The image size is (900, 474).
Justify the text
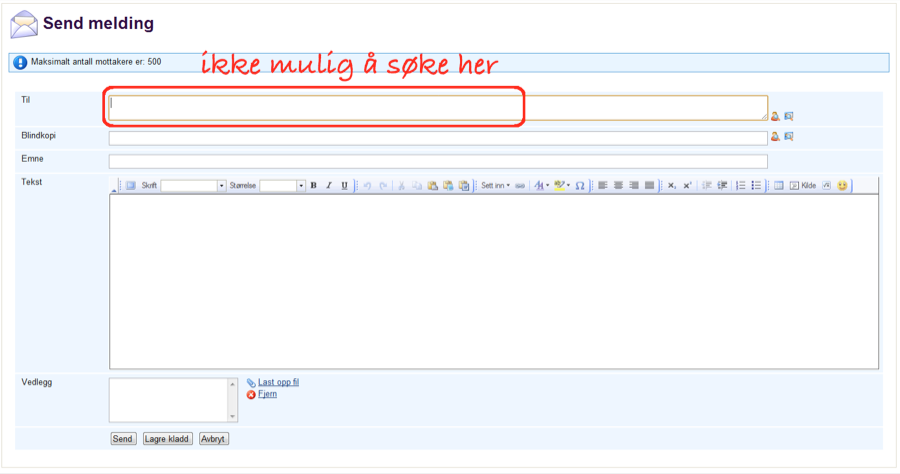pyautogui.click(x=649, y=185)
